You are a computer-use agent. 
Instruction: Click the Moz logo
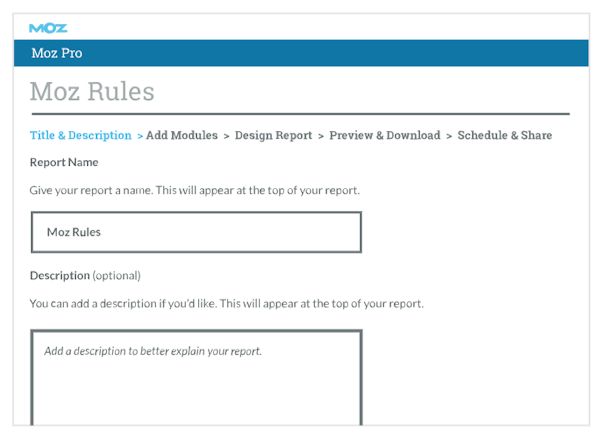48,27
